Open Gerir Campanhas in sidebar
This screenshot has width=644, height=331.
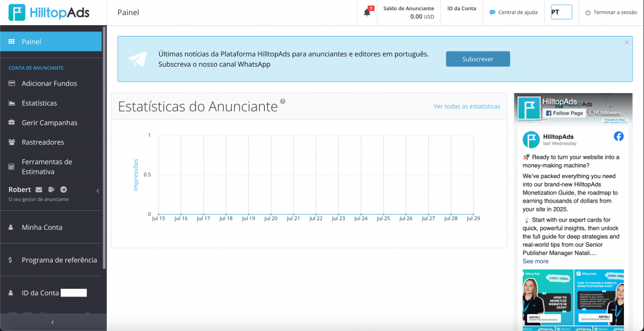(x=51, y=123)
